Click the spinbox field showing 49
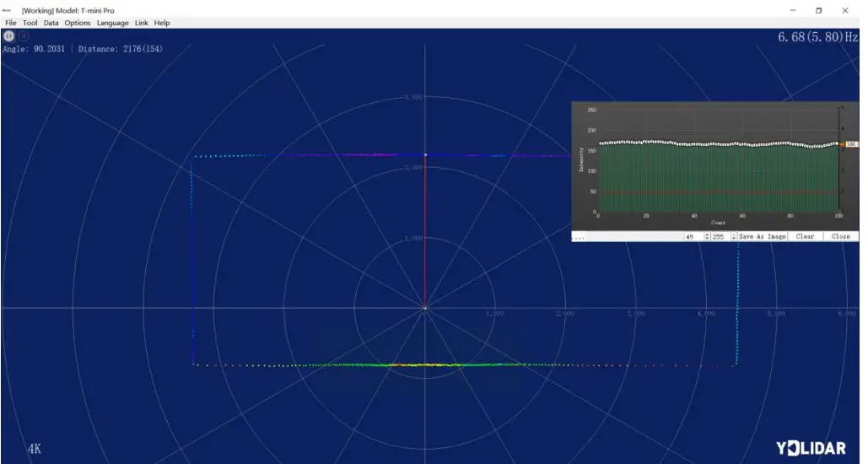The width and height of the screenshot is (868, 464). click(693, 236)
